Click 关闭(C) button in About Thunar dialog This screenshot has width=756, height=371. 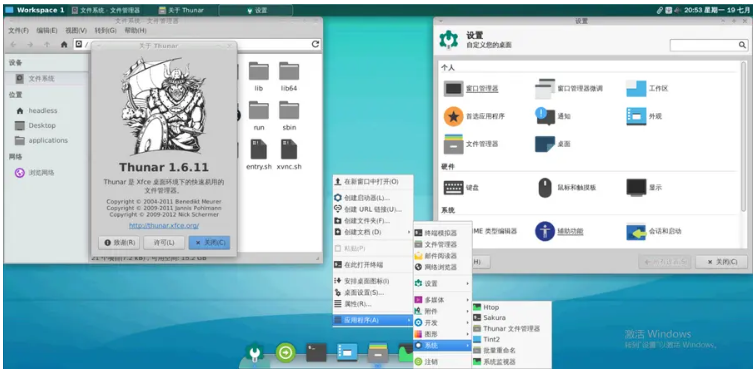pos(209,243)
